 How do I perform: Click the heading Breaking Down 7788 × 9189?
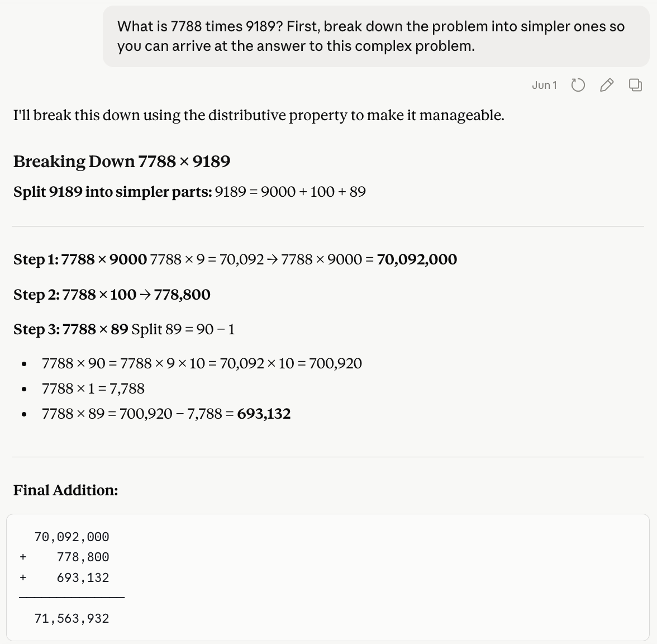point(122,162)
